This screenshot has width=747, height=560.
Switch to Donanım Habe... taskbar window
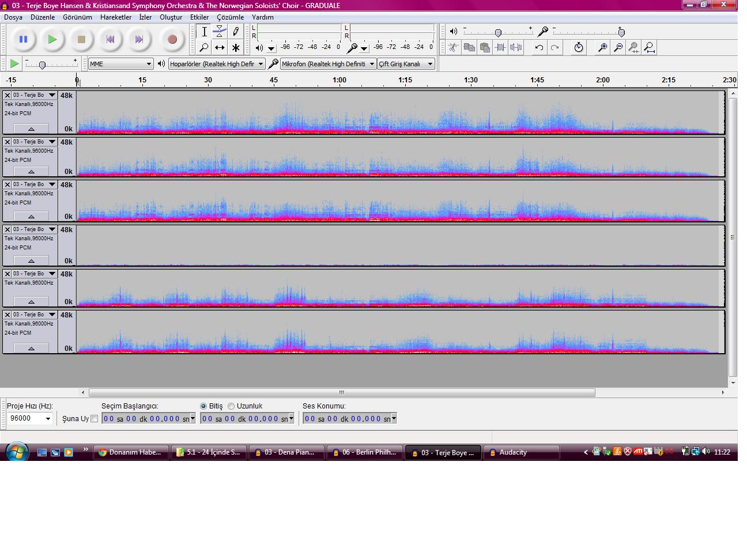[131, 452]
